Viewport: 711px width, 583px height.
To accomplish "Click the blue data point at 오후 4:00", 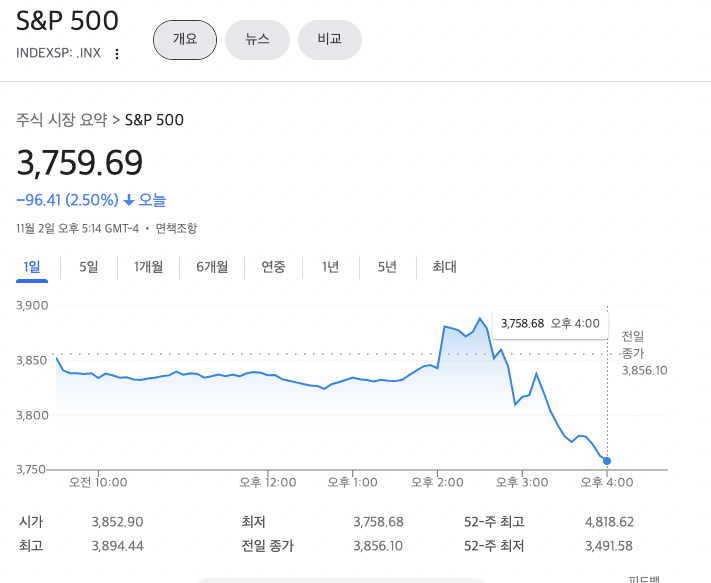I will (607, 461).
